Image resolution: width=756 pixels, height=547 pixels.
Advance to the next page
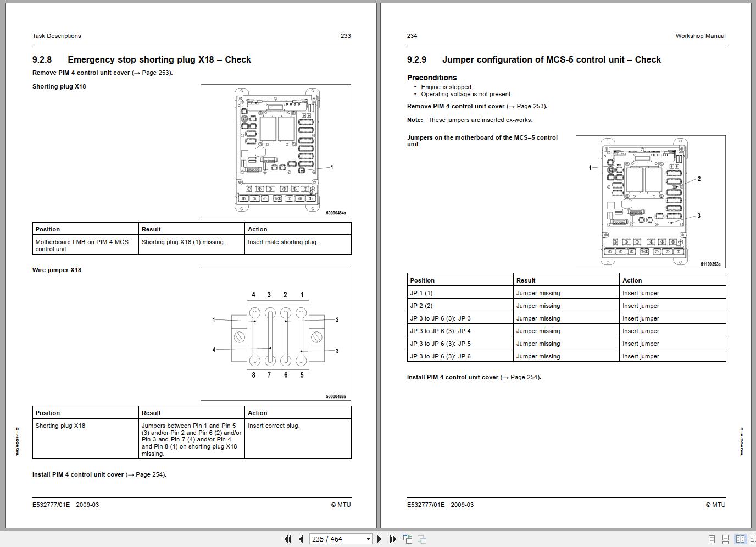pos(379,539)
